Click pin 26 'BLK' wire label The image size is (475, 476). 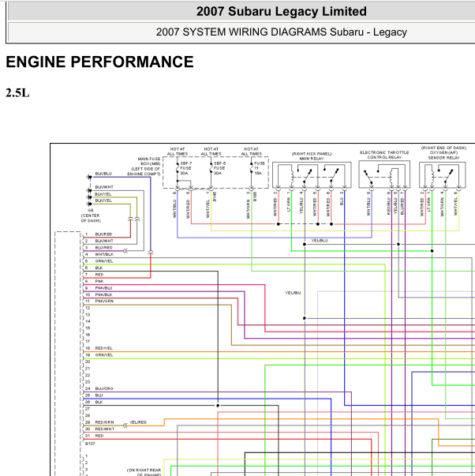pyautogui.click(x=99, y=402)
